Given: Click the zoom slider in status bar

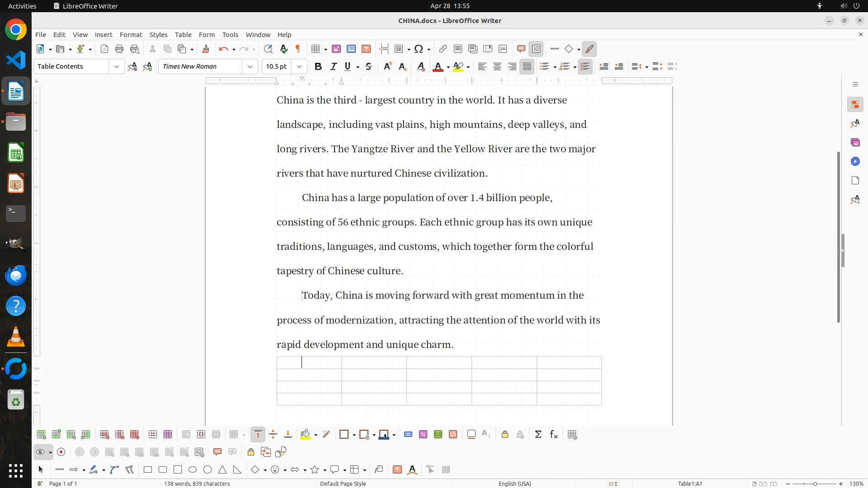Looking at the screenshot, I should [814, 483].
